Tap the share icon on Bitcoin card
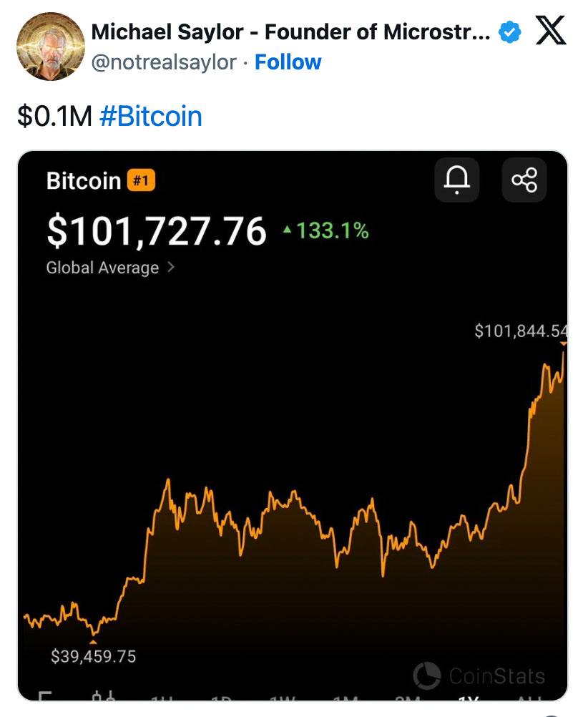 click(x=524, y=180)
